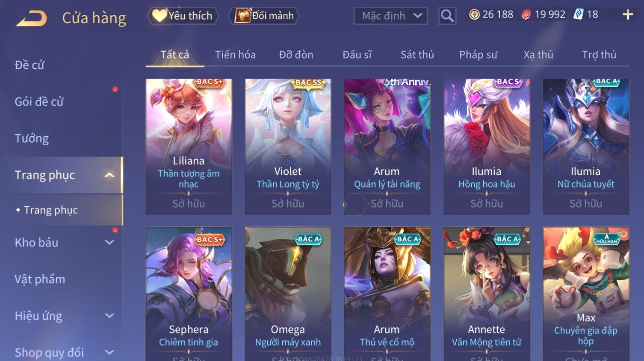Open the Mặc định sort dropdown
644x361 pixels.
pyautogui.click(x=390, y=16)
